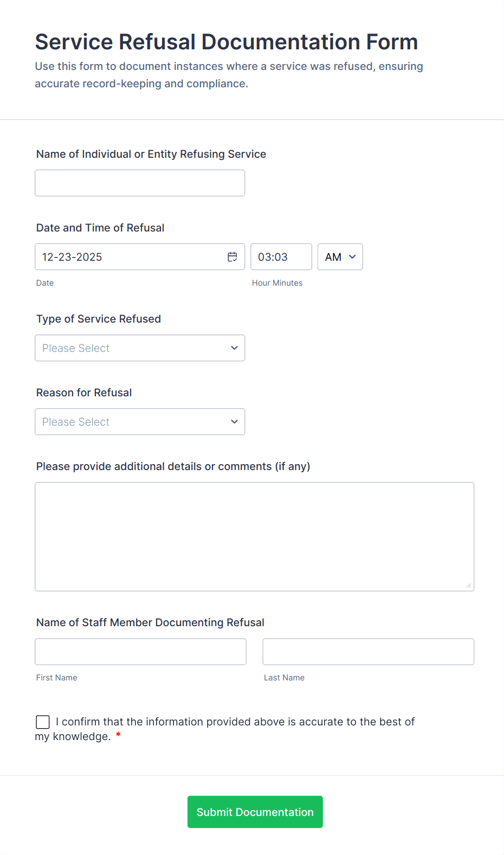This screenshot has width=504, height=855.
Task: Focus the staff First Name field
Action: pyautogui.click(x=140, y=652)
